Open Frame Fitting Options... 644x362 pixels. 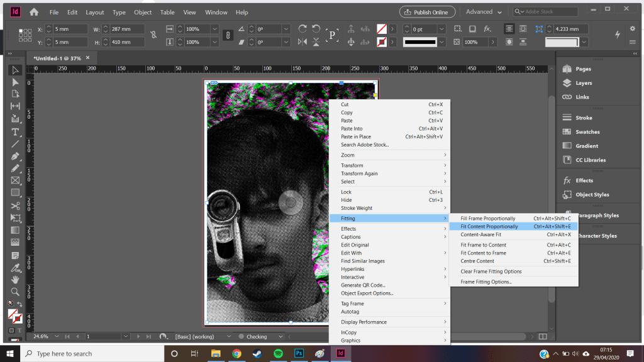tap(486, 282)
